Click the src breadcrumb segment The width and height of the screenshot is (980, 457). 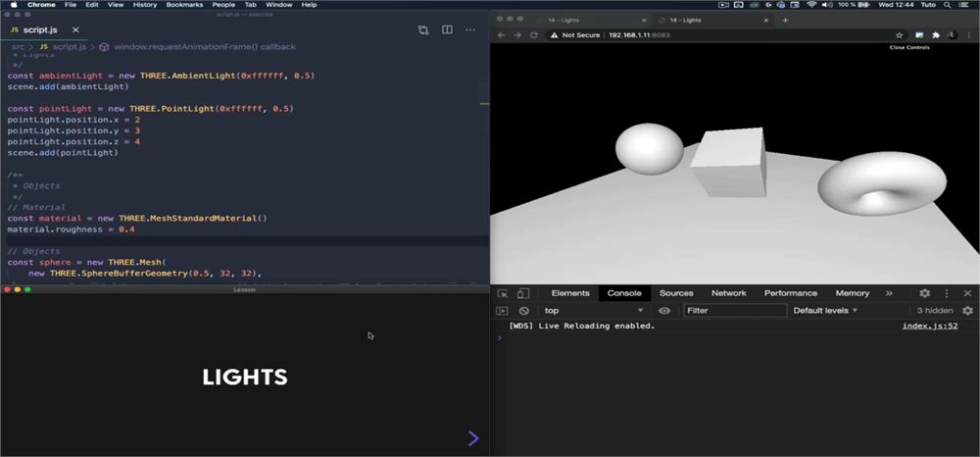(x=18, y=47)
